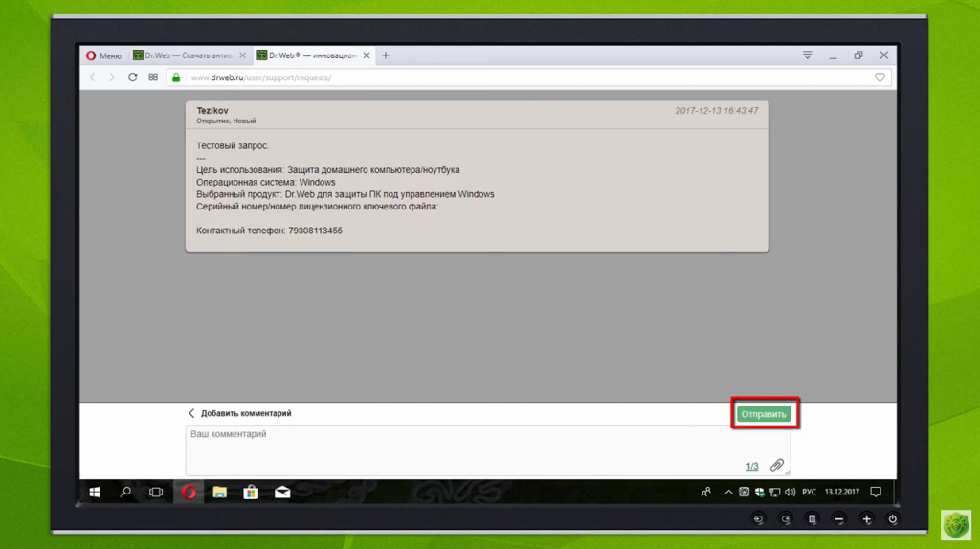Open the Opera tab menu icon
The height and width of the screenshot is (549, 980).
(808, 55)
